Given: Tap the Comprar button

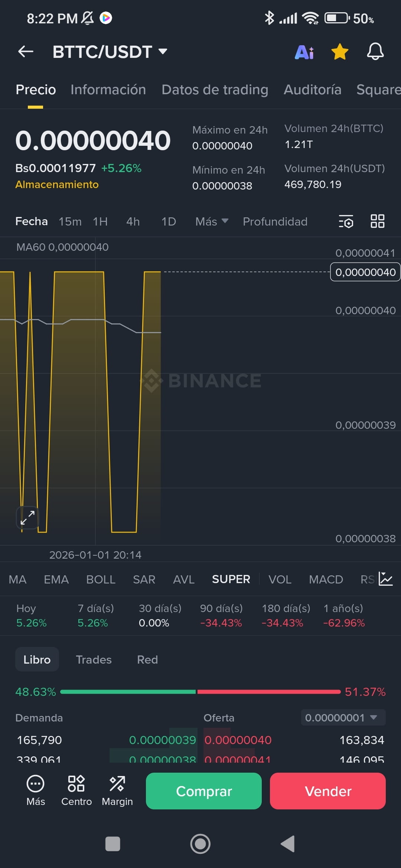Looking at the screenshot, I should point(204,791).
